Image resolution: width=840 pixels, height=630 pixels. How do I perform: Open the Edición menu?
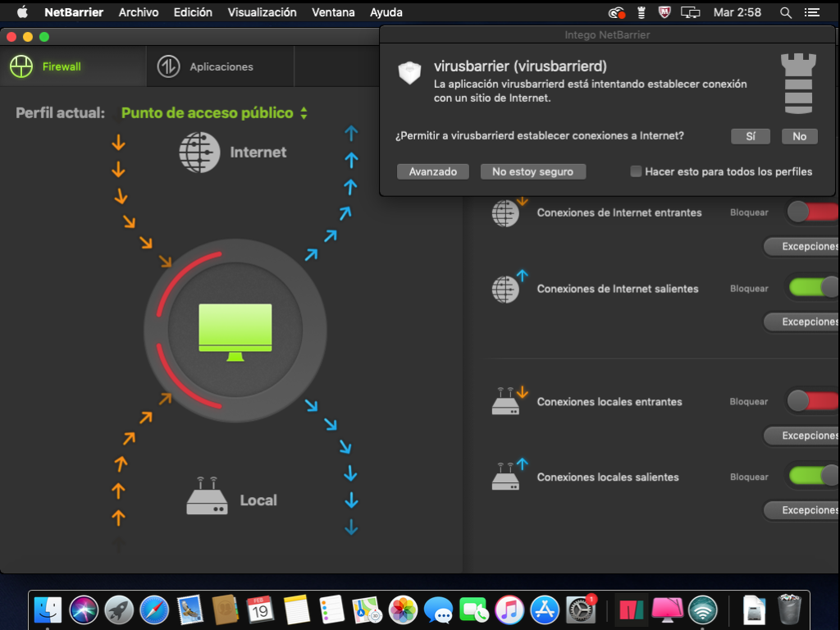[x=193, y=12]
